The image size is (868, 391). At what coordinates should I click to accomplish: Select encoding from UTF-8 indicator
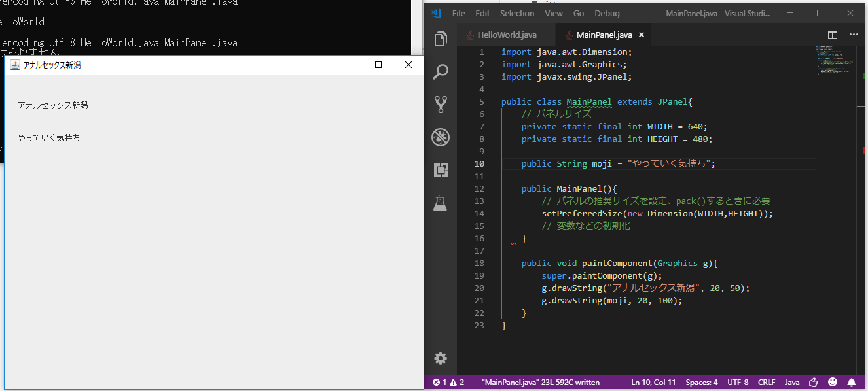[738, 382]
